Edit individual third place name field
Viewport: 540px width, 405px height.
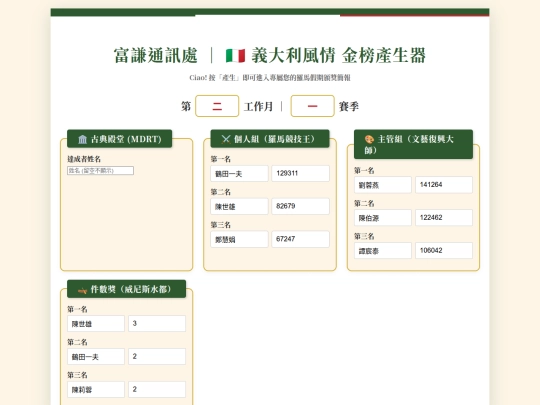tap(239, 239)
